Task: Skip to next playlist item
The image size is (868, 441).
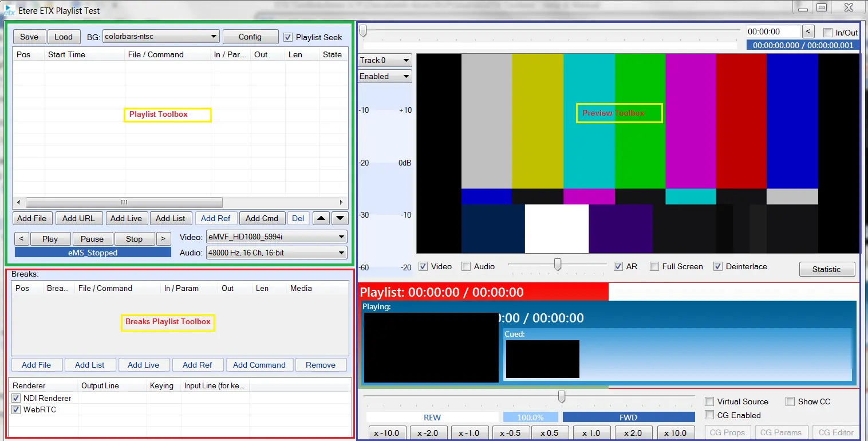Action: [x=163, y=239]
